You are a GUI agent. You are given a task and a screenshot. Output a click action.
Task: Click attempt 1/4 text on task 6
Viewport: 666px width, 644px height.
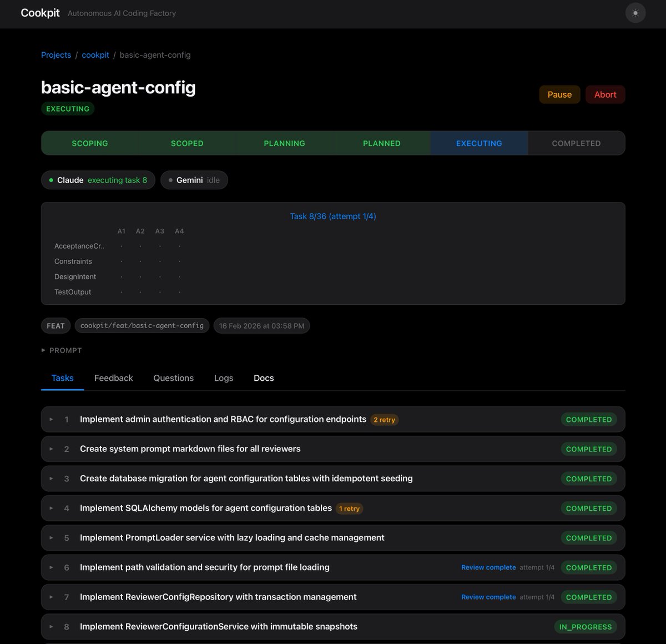pyautogui.click(x=537, y=567)
